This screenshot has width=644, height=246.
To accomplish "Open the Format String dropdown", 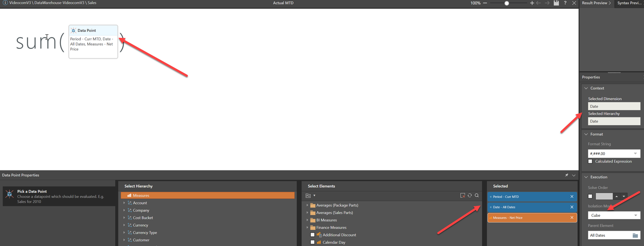I will (x=635, y=154).
